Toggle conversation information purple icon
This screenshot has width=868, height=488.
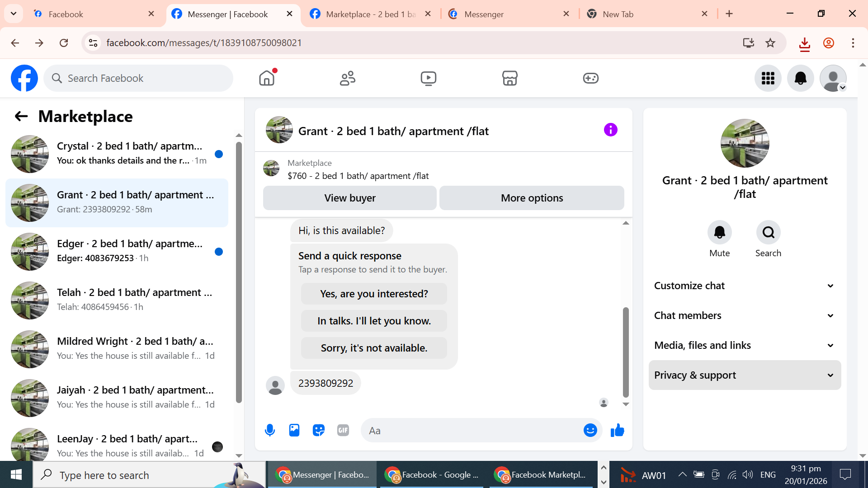[610, 130]
